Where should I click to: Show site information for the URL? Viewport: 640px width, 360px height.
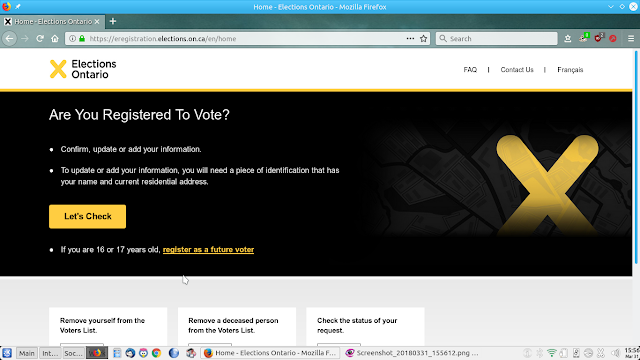(72, 38)
